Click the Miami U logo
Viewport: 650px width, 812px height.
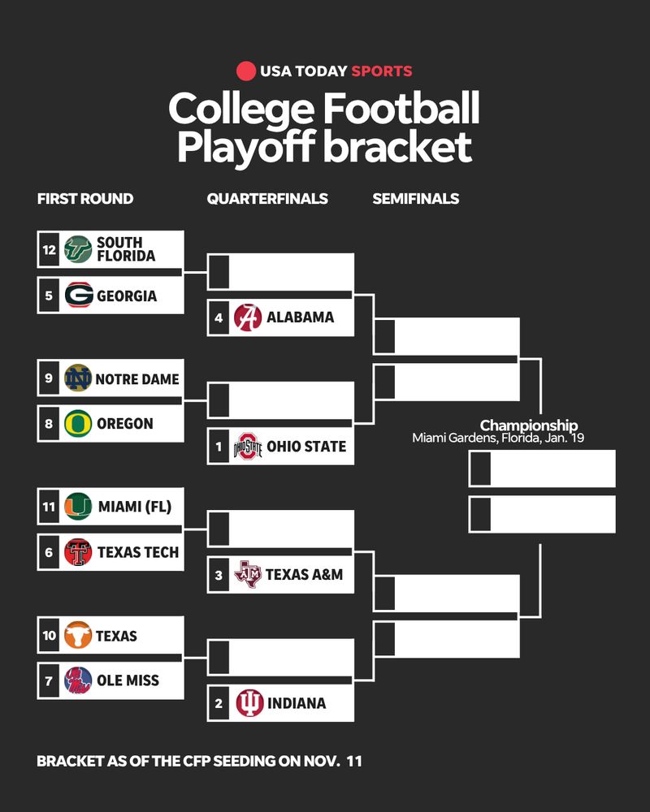[78, 506]
